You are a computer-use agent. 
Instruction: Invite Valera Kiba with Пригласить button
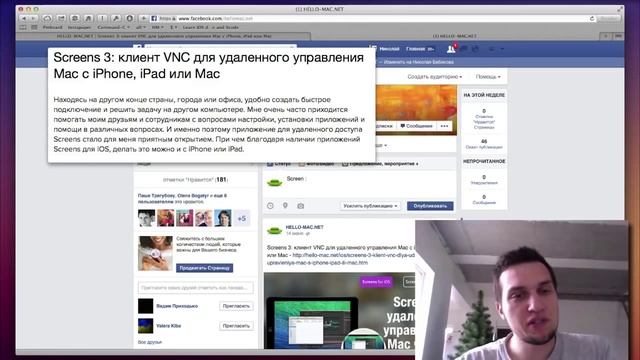click(x=236, y=326)
